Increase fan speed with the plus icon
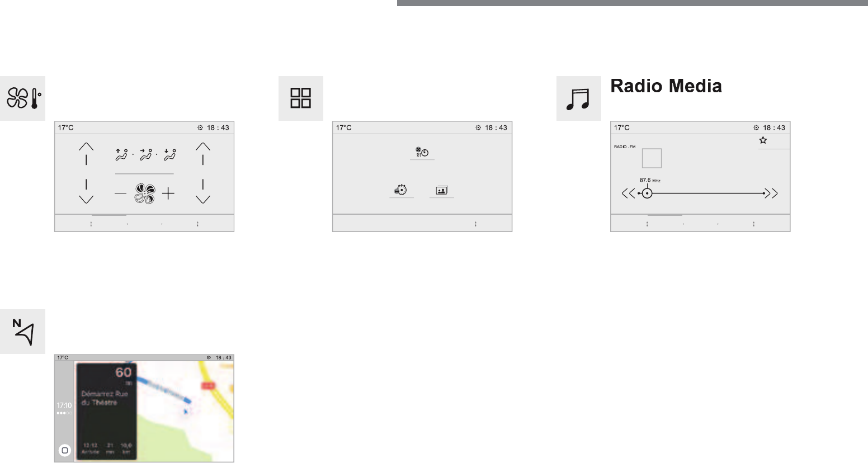 [x=168, y=194]
